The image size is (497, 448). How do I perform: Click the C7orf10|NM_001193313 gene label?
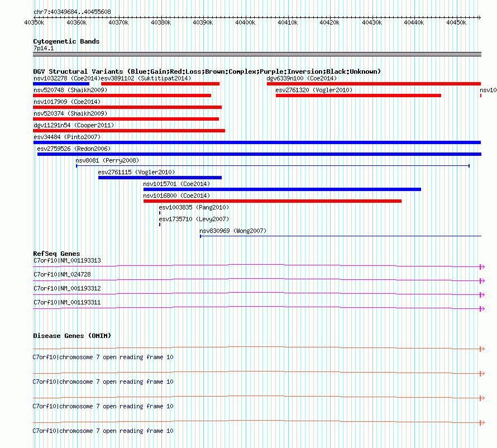67,261
